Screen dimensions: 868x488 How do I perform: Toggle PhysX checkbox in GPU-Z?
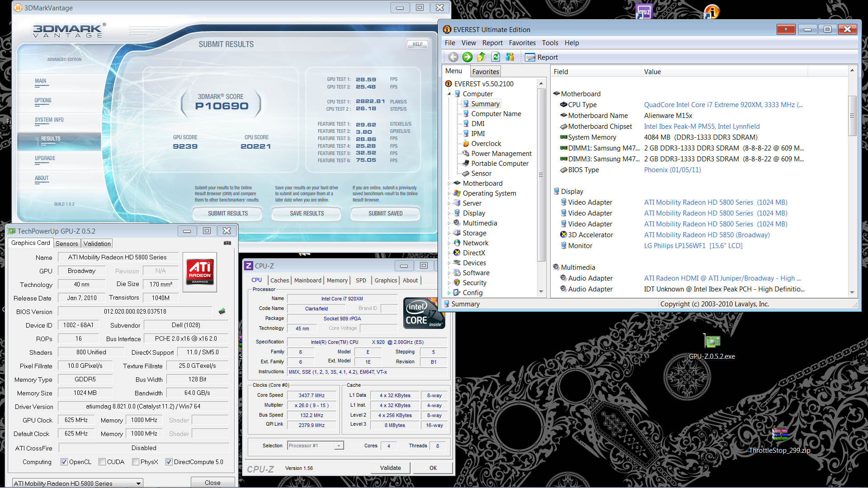136,462
